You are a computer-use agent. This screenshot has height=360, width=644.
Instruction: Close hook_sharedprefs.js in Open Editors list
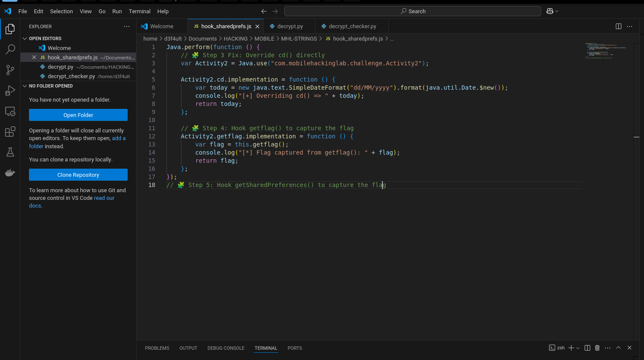tap(34, 57)
